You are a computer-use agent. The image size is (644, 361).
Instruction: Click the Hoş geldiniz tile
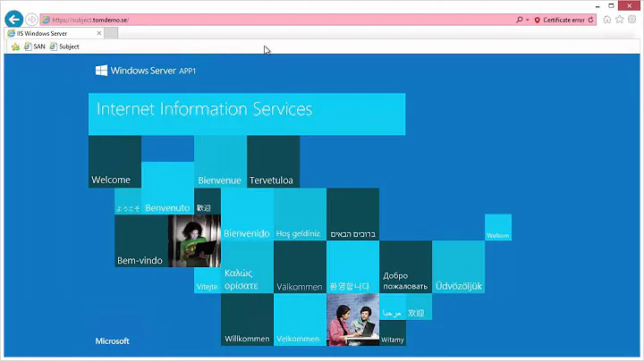click(301, 214)
